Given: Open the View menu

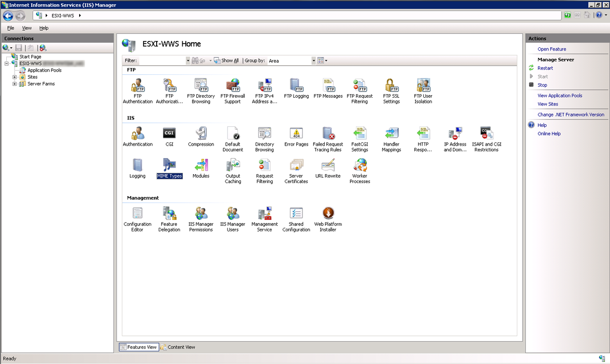Looking at the screenshot, I should pos(27,28).
